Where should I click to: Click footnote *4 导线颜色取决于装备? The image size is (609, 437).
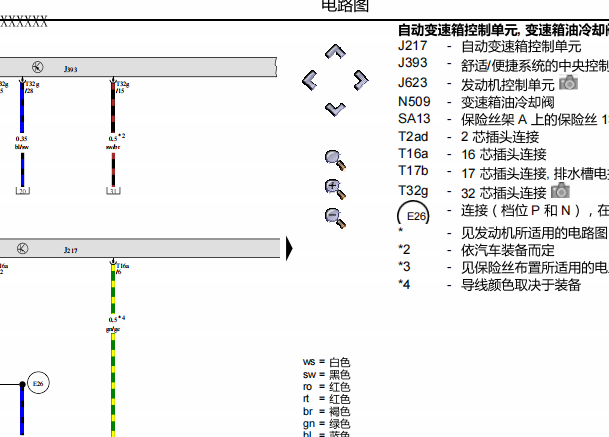click(x=489, y=285)
